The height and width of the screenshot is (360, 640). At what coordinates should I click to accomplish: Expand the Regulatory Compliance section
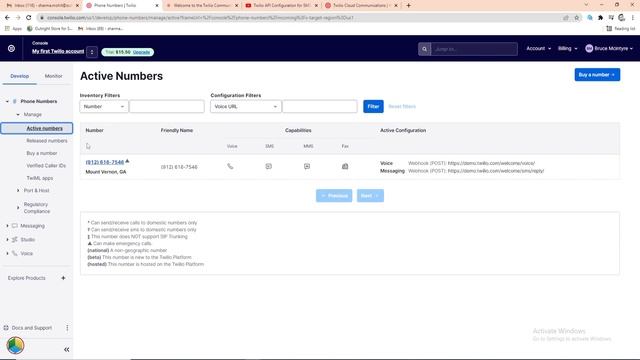coord(18,208)
